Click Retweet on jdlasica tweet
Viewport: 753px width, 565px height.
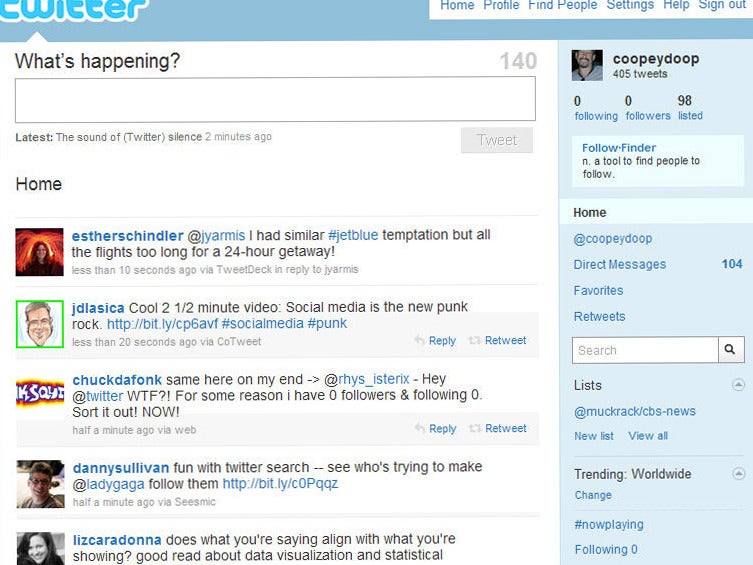click(505, 340)
